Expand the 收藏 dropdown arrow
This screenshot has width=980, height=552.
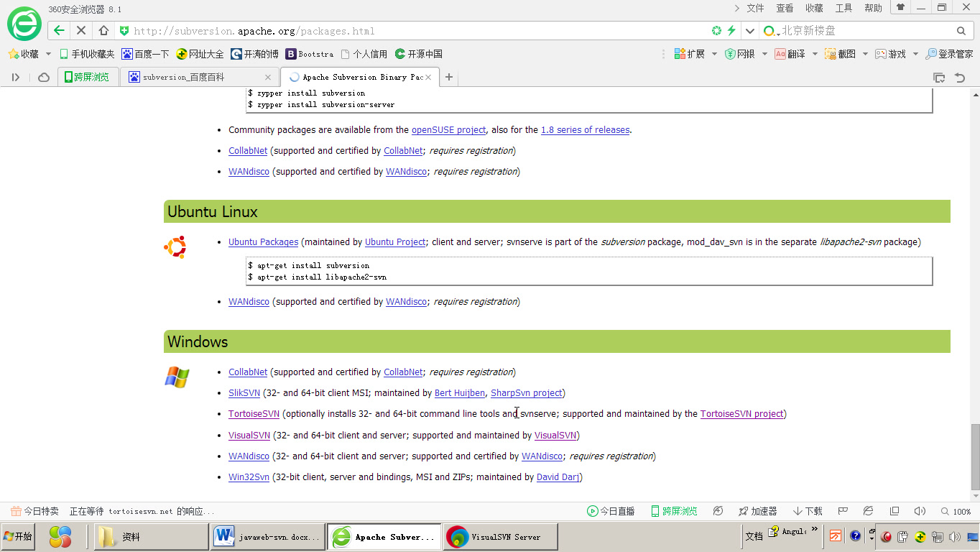[x=49, y=54]
